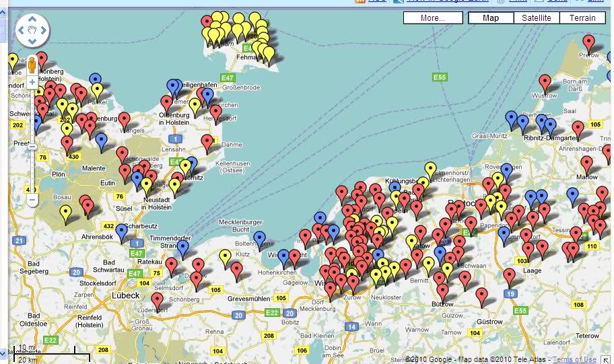Expand overview map via corner arrow
The width and height of the screenshot is (614, 364).
click(607, 359)
